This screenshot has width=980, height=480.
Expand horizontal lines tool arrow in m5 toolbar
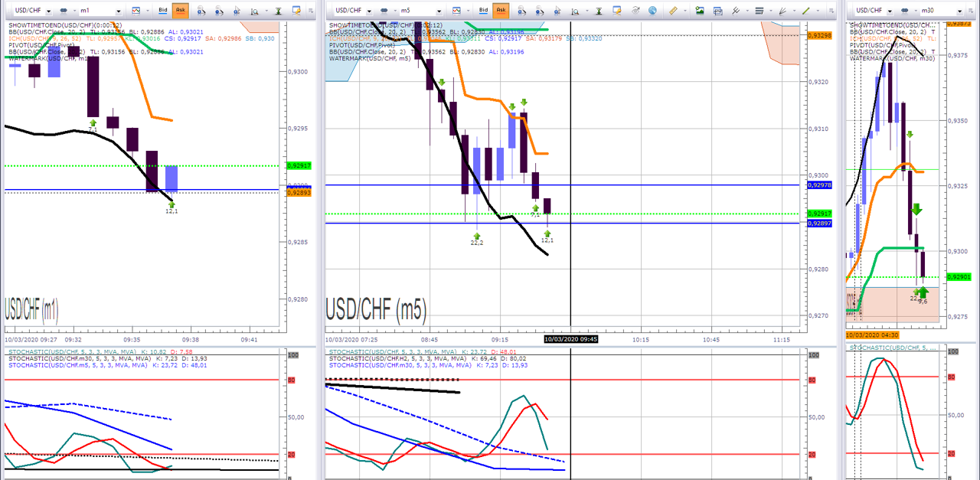[x=771, y=11]
